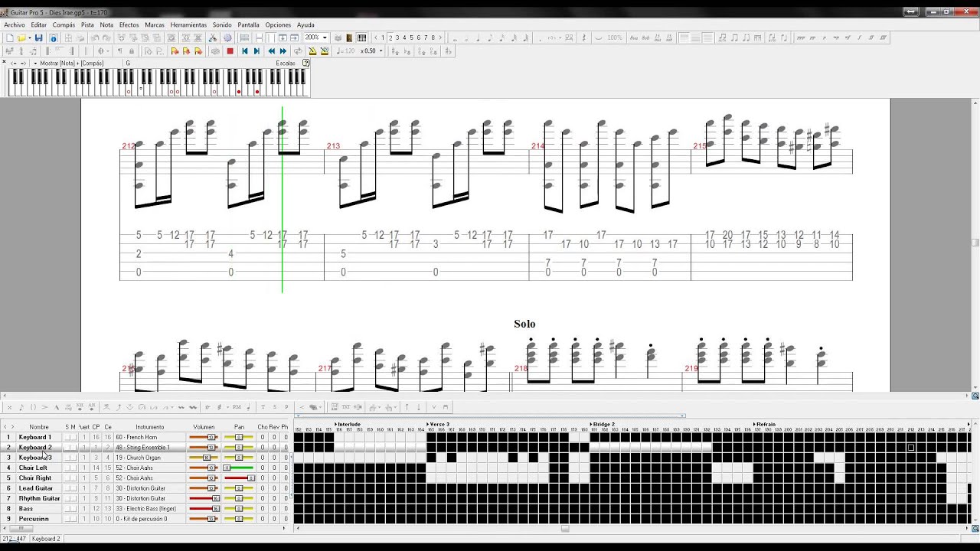Toggle the guitar fretboard view icon

click(x=349, y=37)
